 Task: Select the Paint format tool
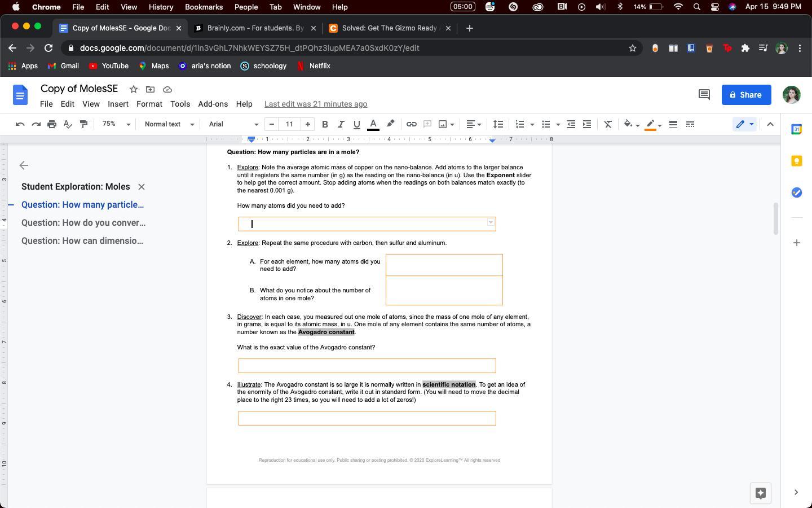coord(83,124)
